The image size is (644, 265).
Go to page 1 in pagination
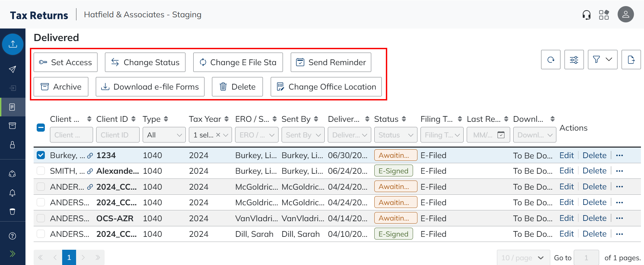[x=69, y=258]
